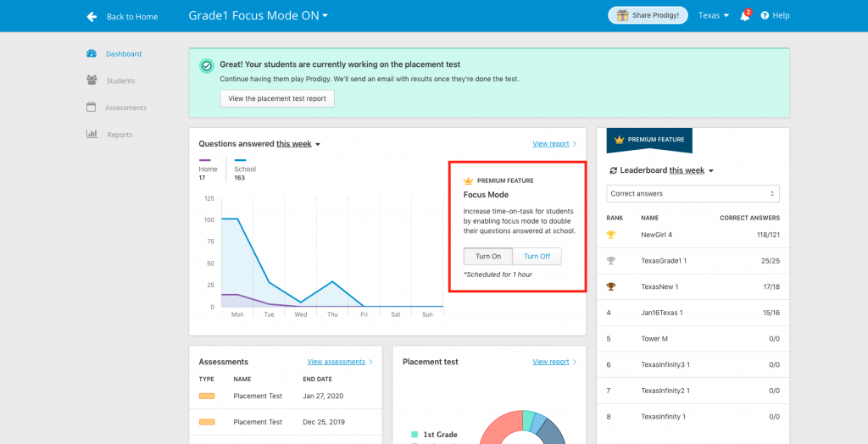Click the Help question mark icon
The width and height of the screenshot is (868, 444).
coord(765,15)
